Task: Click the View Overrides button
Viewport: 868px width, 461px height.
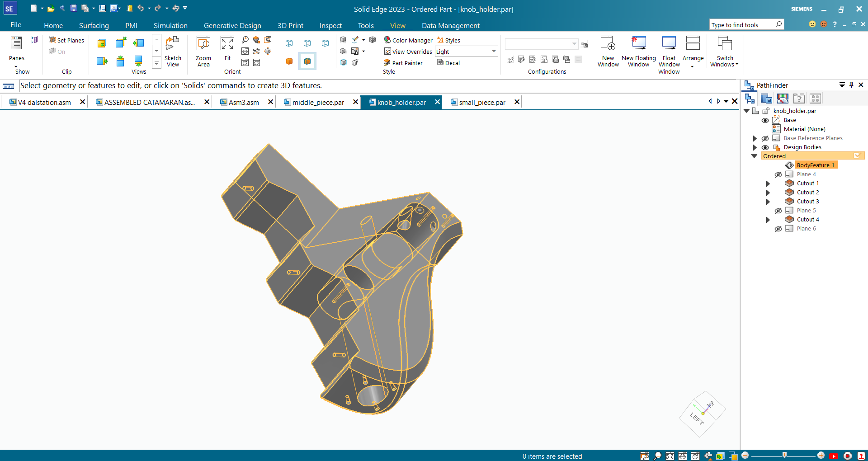Action: click(x=408, y=52)
